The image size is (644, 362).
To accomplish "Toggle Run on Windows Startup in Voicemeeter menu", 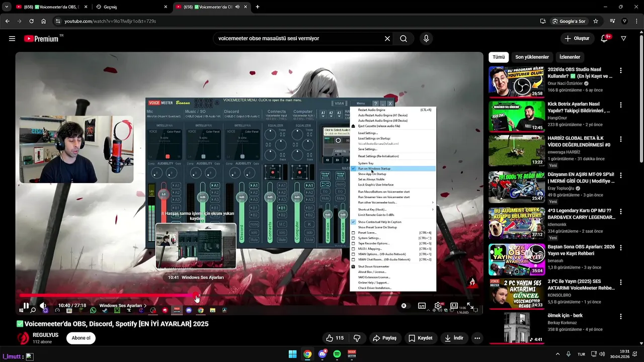I will click(x=393, y=169).
